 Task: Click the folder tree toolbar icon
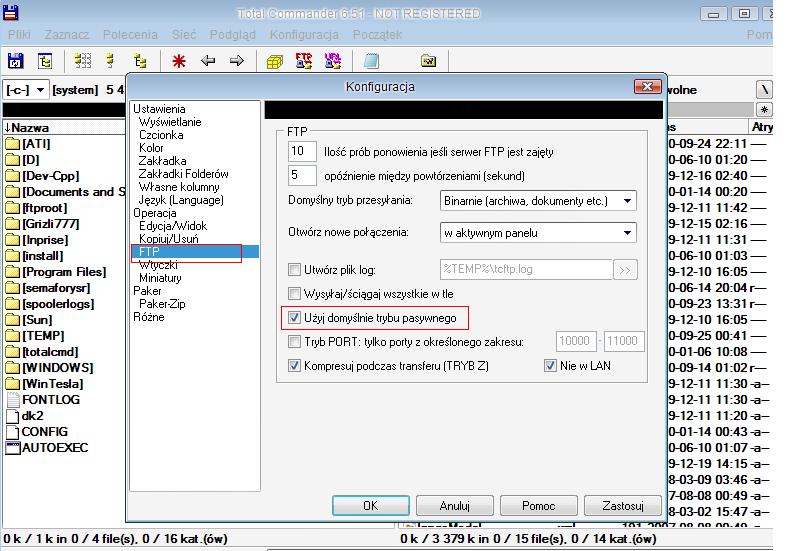coord(45,61)
